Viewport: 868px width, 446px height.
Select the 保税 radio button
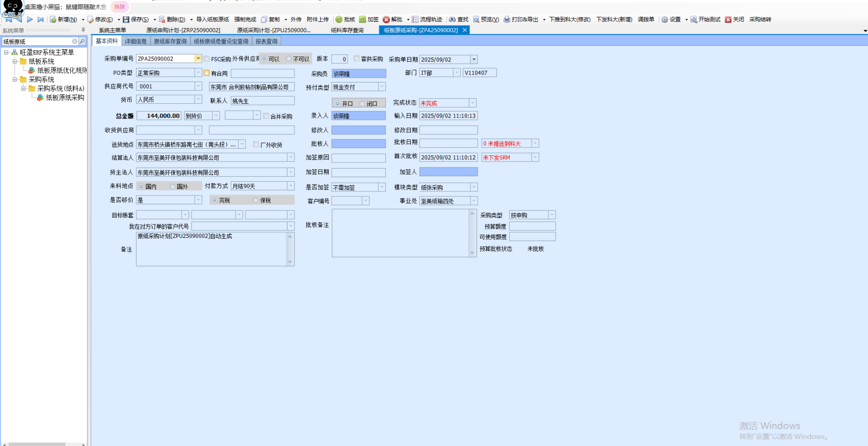[256, 200]
